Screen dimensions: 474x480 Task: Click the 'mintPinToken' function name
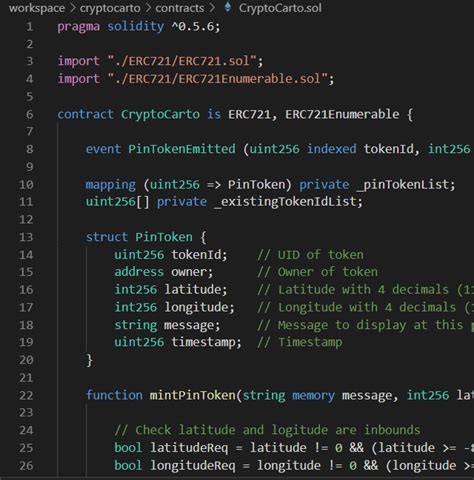[192, 395]
